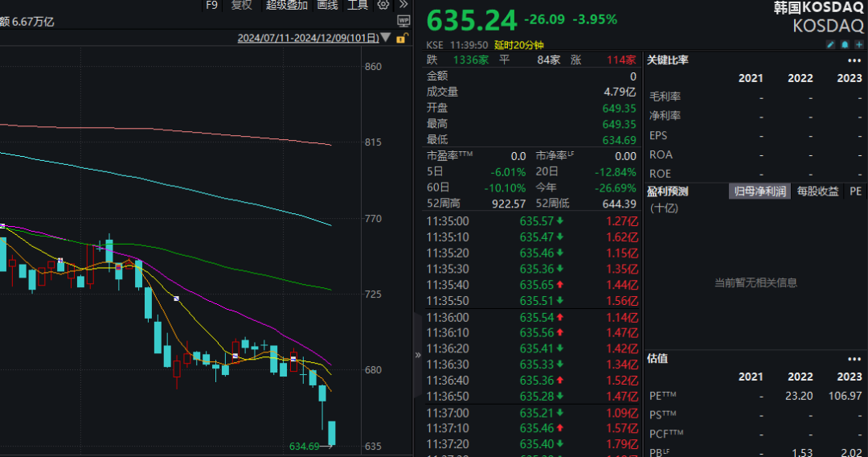Click the 今年 -26.69% value
This screenshot has height=457, width=868.
point(616,187)
